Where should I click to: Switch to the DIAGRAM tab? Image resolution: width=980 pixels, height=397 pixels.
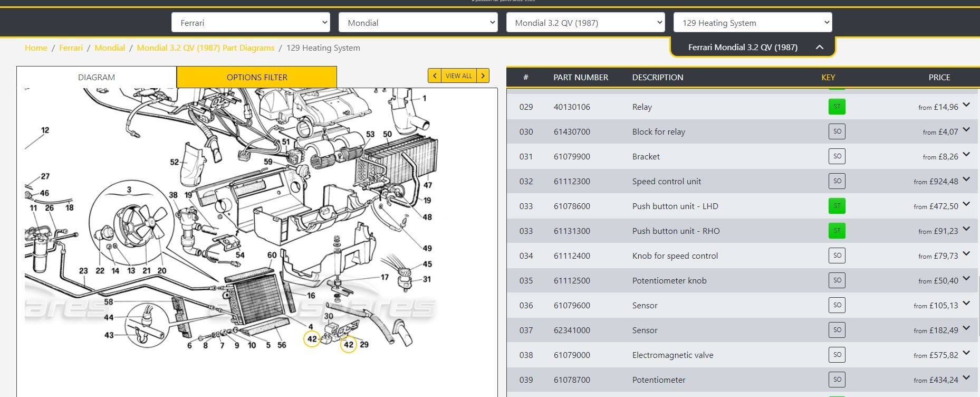[x=97, y=77]
